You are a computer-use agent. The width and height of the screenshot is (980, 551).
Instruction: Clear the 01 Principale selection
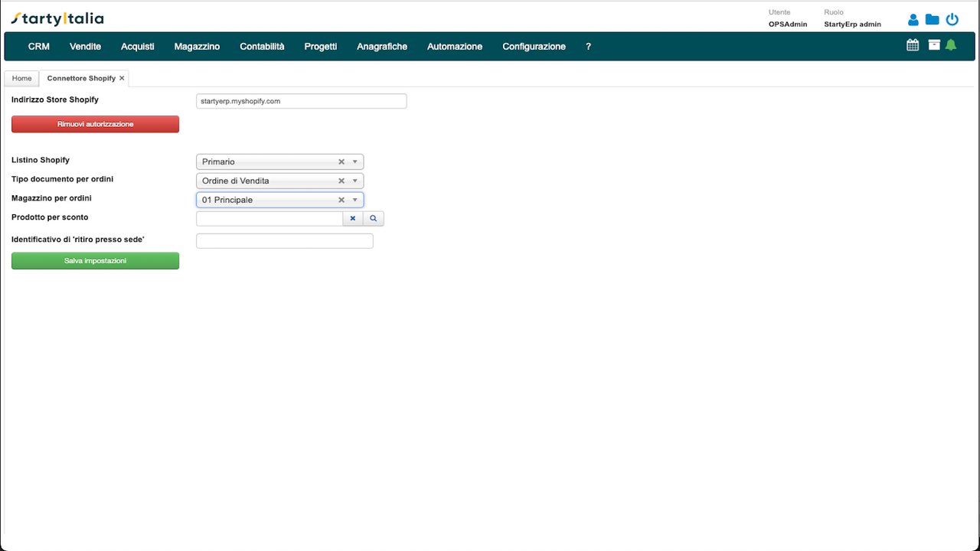pyautogui.click(x=341, y=200)
